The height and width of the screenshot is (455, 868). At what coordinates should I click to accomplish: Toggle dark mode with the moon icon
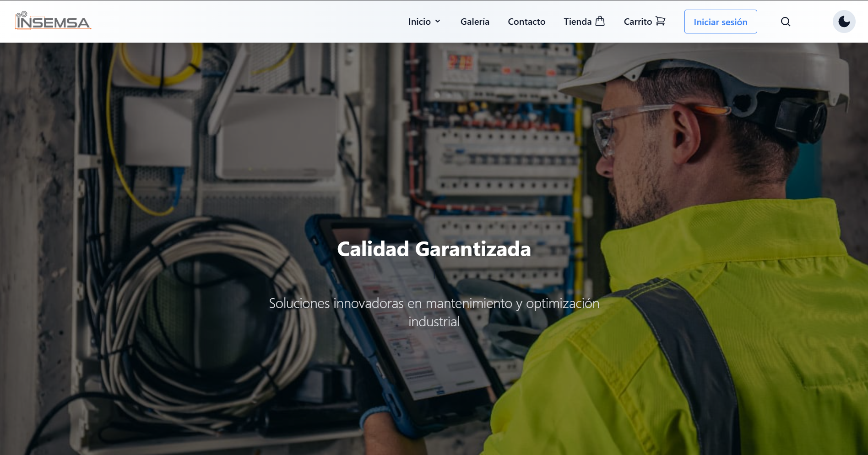(844, 22)
